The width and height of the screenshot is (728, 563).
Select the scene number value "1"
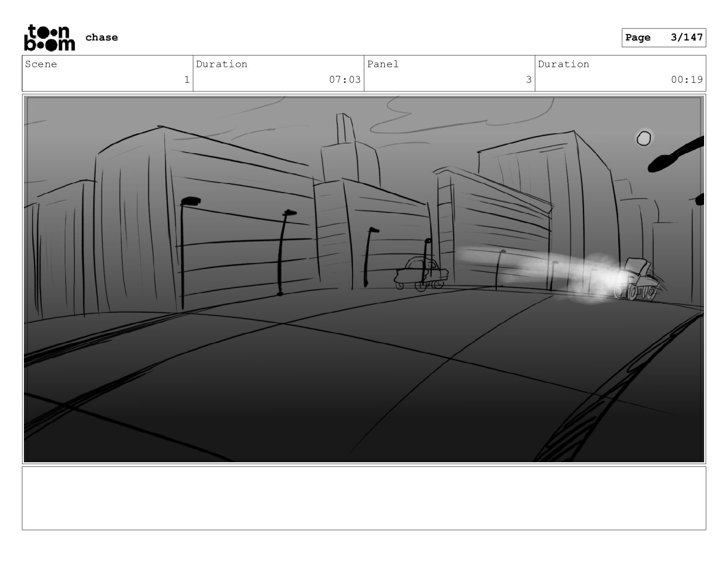pos(187,80)
